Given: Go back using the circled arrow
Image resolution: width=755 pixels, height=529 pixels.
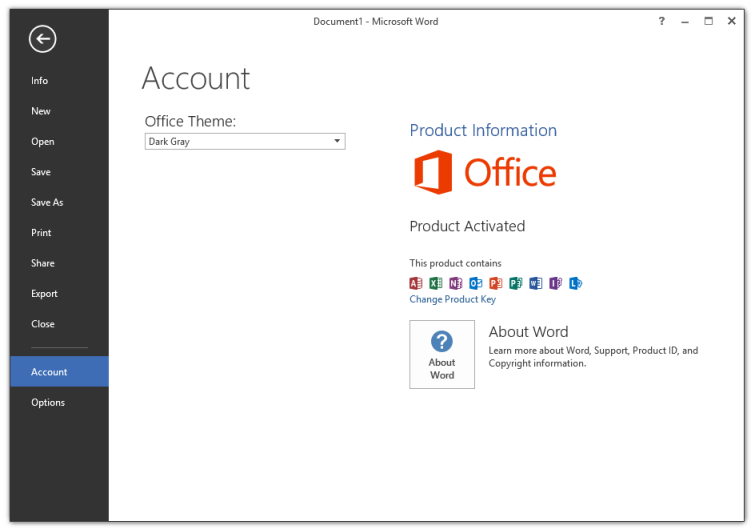Looking at the screenshot, I should pos(42,39).
